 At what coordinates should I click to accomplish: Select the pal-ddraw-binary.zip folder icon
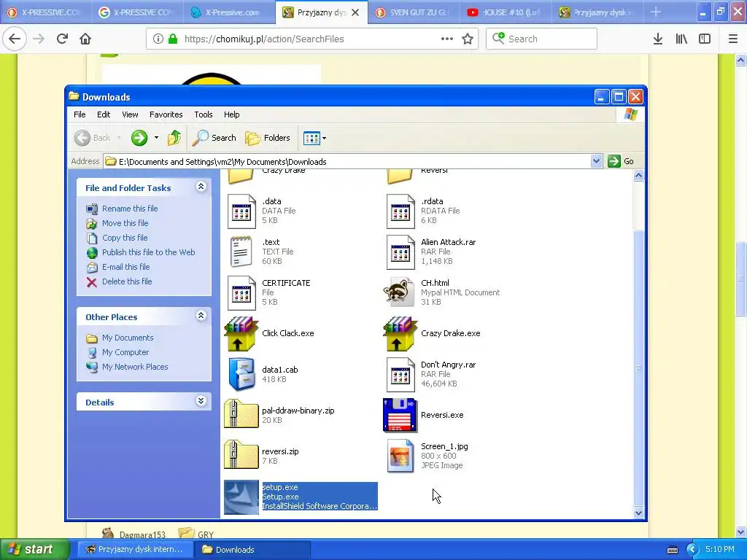(241, 413)
